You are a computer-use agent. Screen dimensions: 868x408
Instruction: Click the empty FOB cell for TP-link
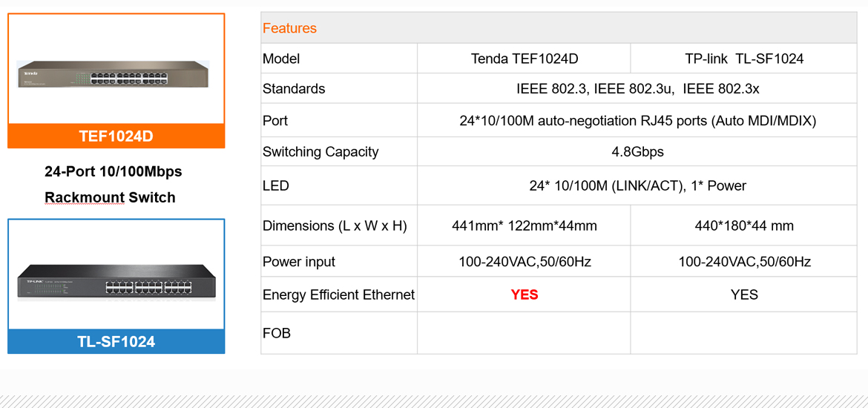tap(743, 333)
